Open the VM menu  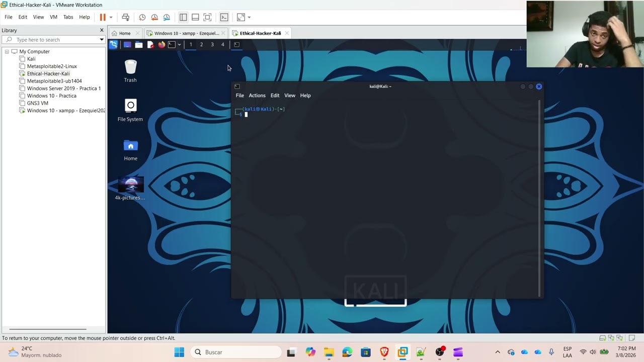[53, 17]
